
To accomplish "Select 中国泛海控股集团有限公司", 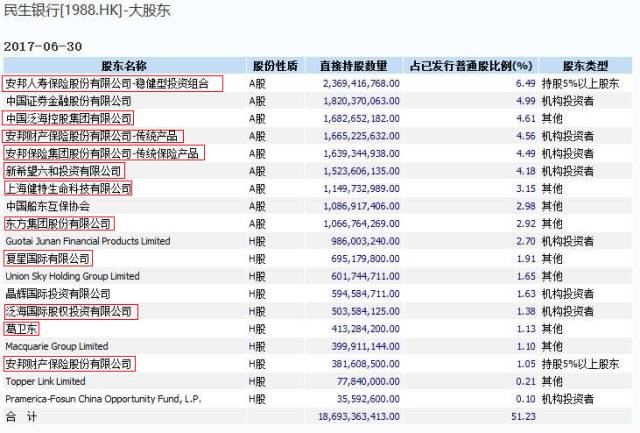I will (69, 119).
